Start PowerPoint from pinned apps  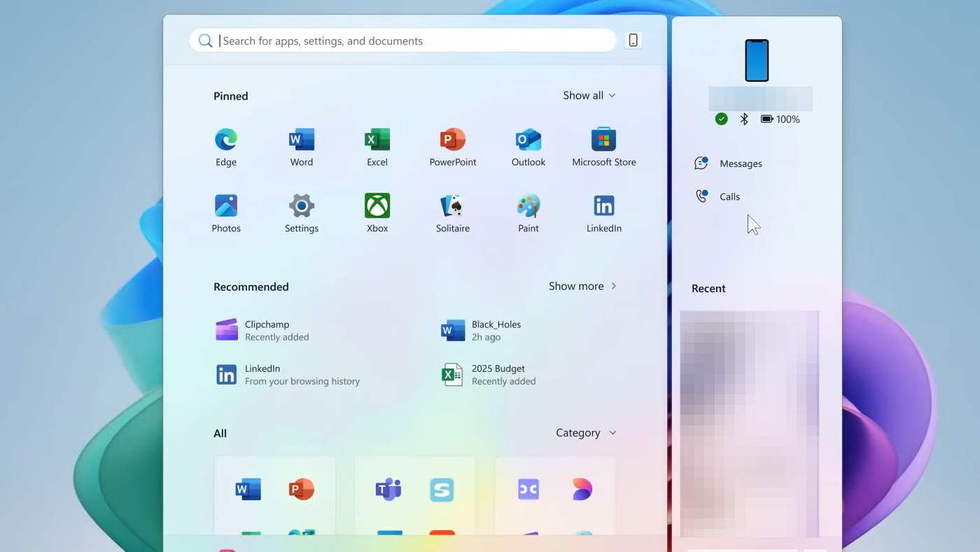click(452, 147)
